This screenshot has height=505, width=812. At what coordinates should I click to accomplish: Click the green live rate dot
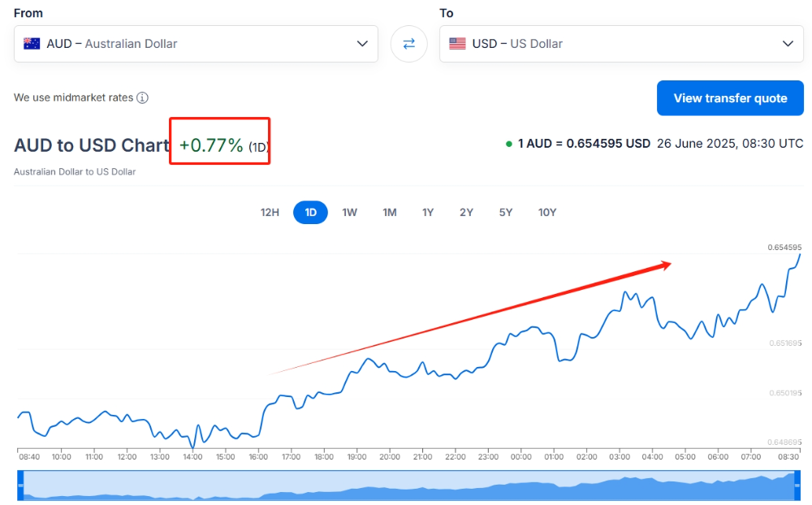[x=508, y=144]
